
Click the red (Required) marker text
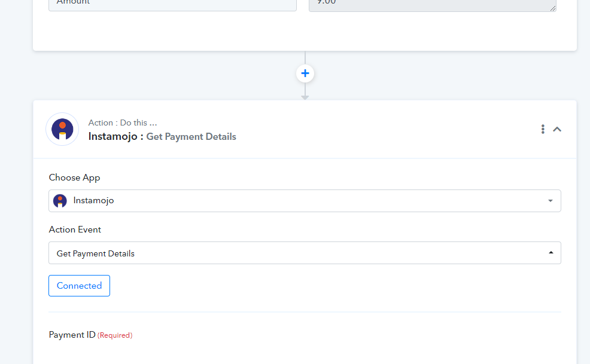[x=115, y=335]
